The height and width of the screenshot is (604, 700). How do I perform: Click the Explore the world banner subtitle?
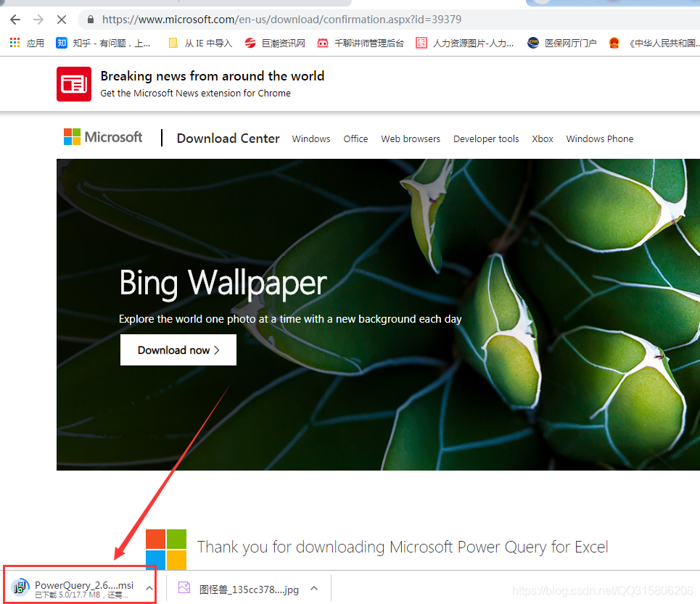[x=290, y=319]
